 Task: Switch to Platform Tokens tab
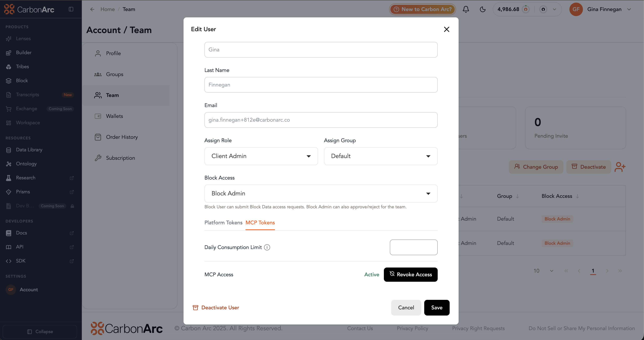click(223, 222)
